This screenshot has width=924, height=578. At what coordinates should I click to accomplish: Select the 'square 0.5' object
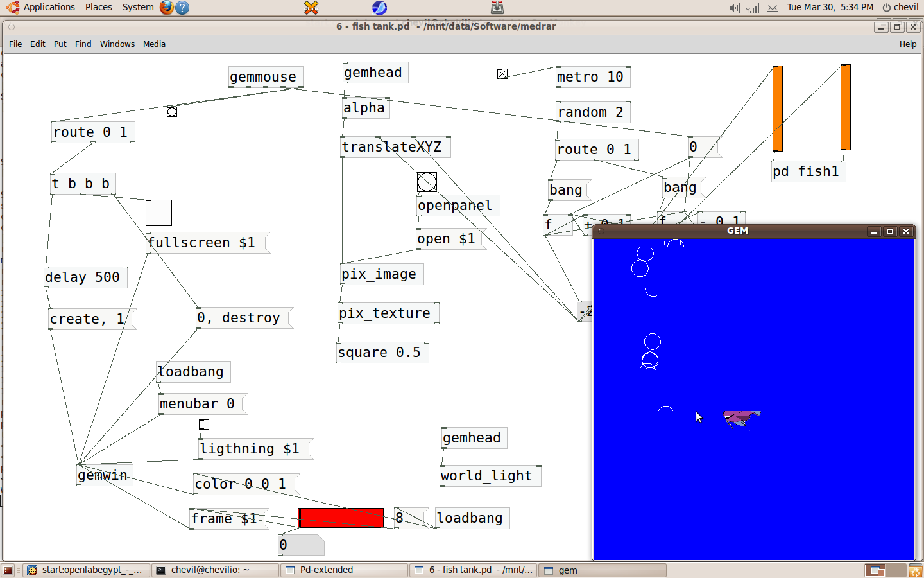pos(383,353)
